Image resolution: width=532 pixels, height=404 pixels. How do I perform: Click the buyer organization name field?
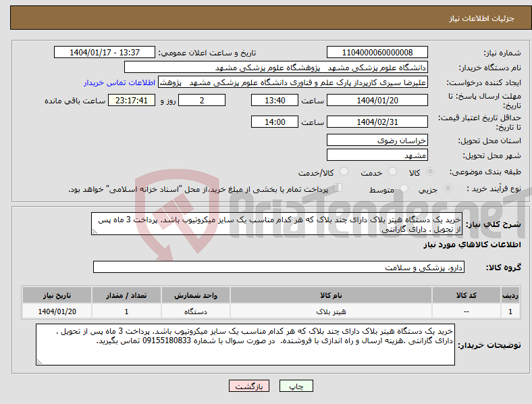(276, 67)
